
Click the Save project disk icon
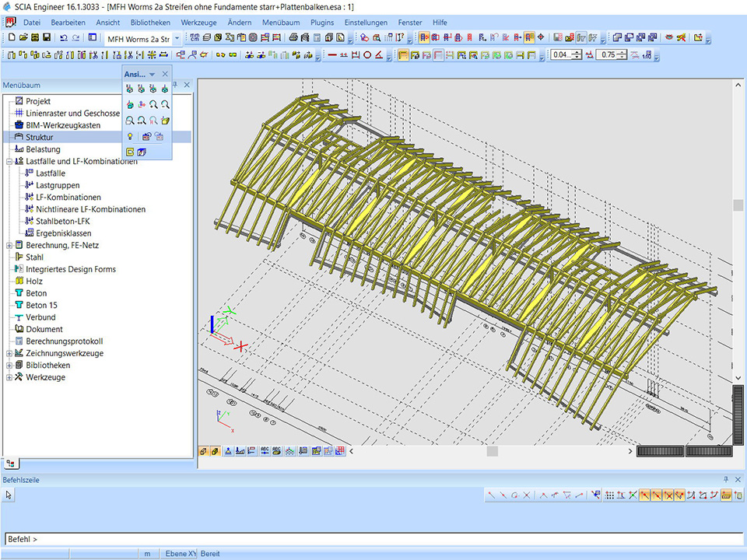[47, 37]
